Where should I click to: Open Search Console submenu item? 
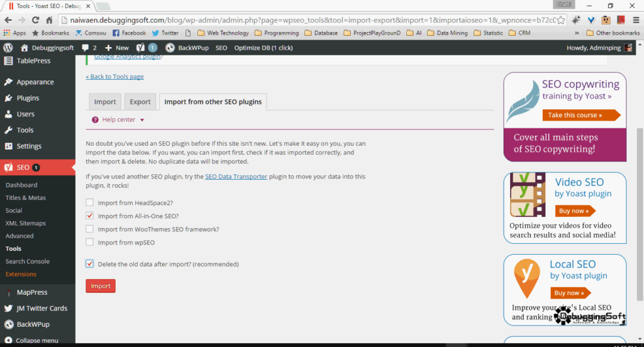point(28,261)
